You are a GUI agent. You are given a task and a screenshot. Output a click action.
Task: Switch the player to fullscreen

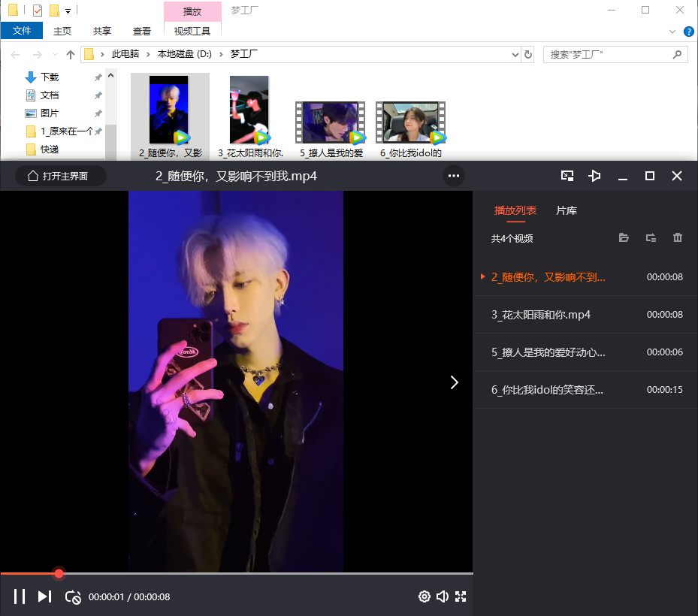461,596
